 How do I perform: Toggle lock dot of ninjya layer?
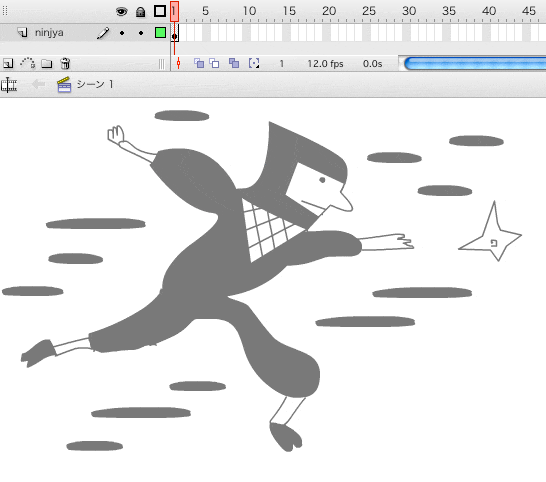141,33
